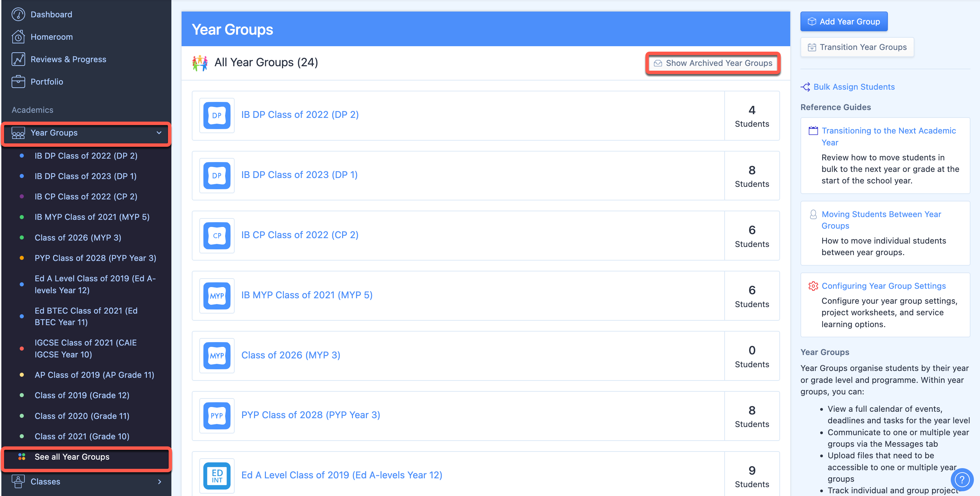Click Transition Year Groups button
Image resolution: width=980 pixels, height=496 pixels.
(857, 47)
